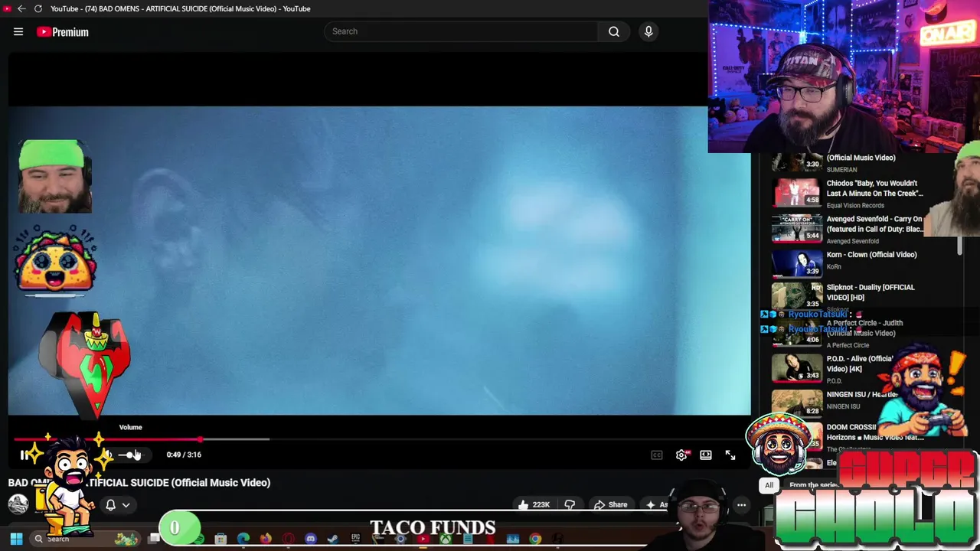Dislike the video with thumbs down
The height and width of the screenshot is (551, 980).
570,505
